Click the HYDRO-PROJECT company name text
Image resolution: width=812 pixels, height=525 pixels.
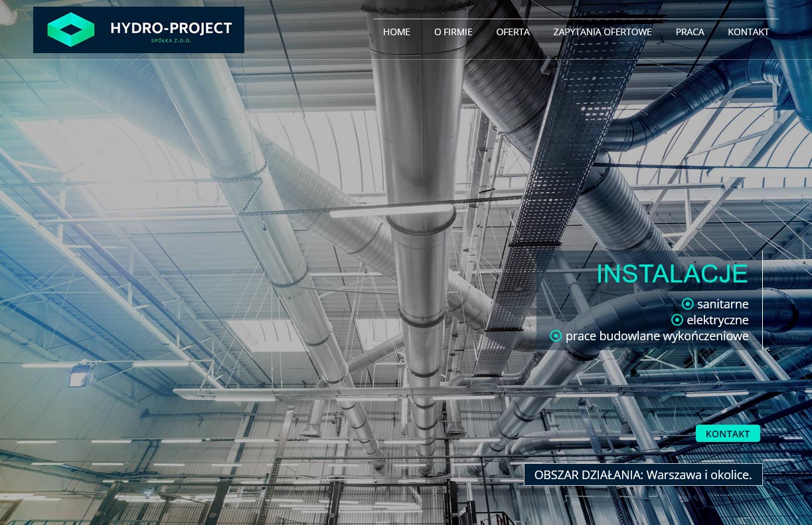(x=171, y=28)
